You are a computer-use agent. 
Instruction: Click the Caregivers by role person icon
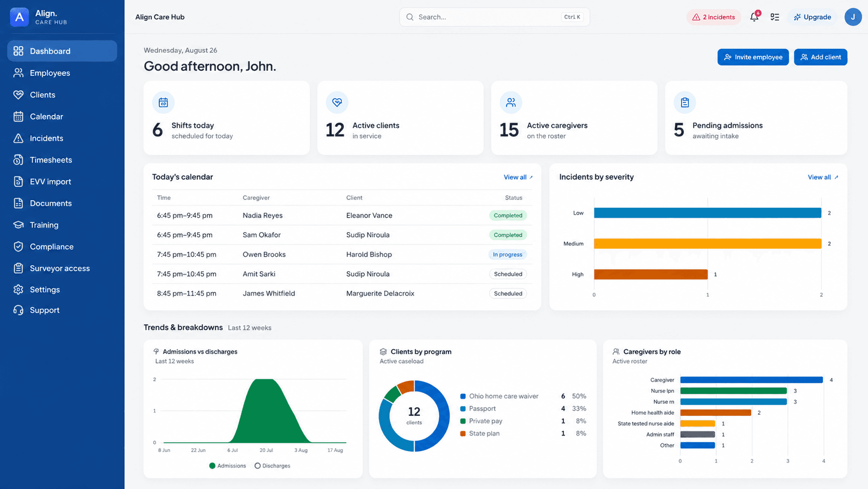click(616, 352)
